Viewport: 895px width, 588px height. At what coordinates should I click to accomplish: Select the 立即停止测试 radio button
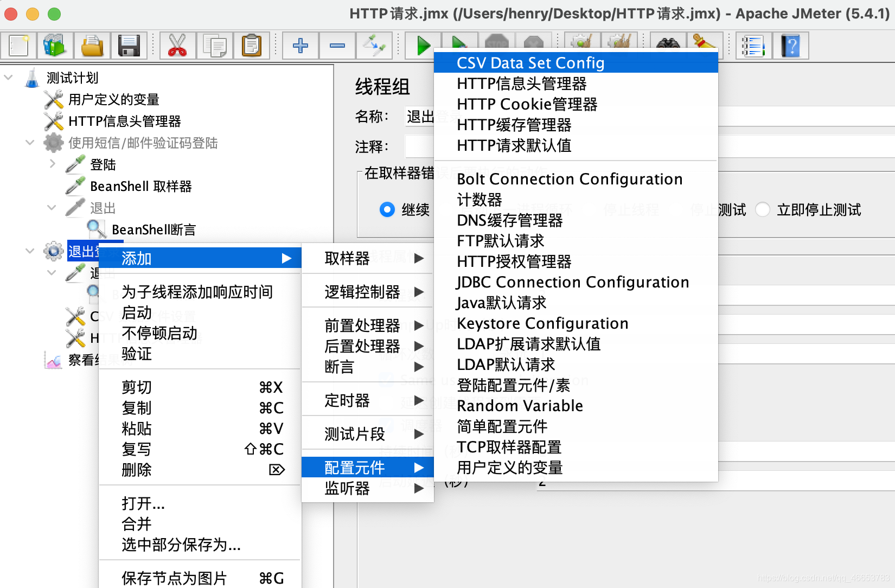[x=763, y=209]
